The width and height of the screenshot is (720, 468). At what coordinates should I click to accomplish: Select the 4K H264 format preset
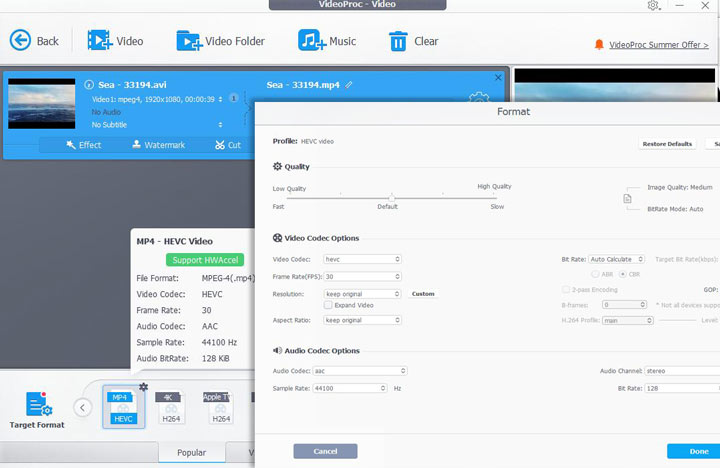[170, 407]
